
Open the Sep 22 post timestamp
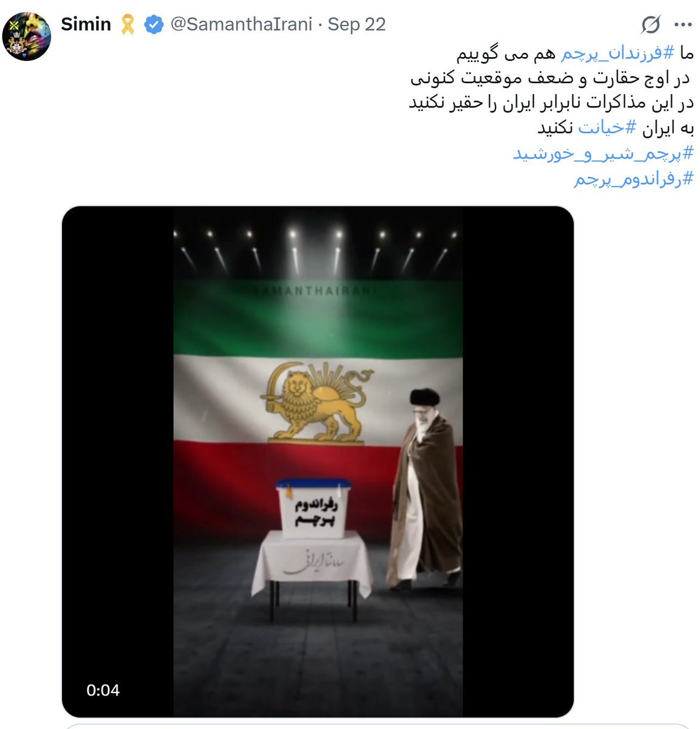pos(356,24)
